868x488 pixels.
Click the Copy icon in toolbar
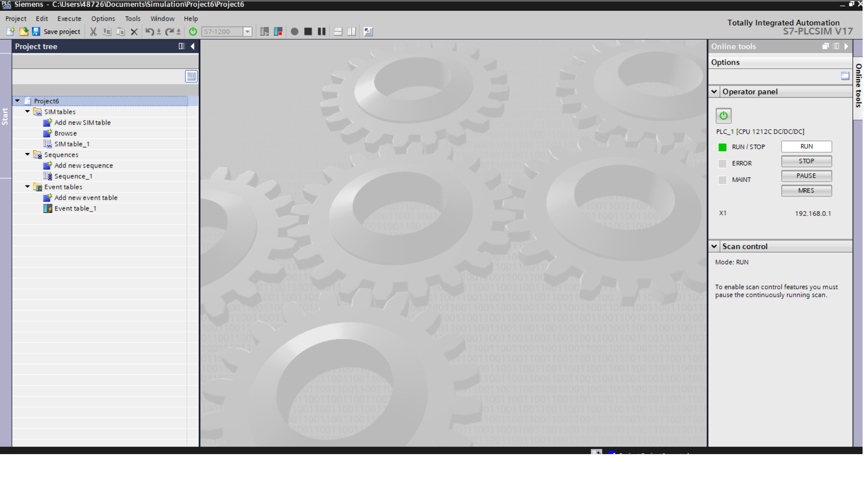click(x=107, y=32)
